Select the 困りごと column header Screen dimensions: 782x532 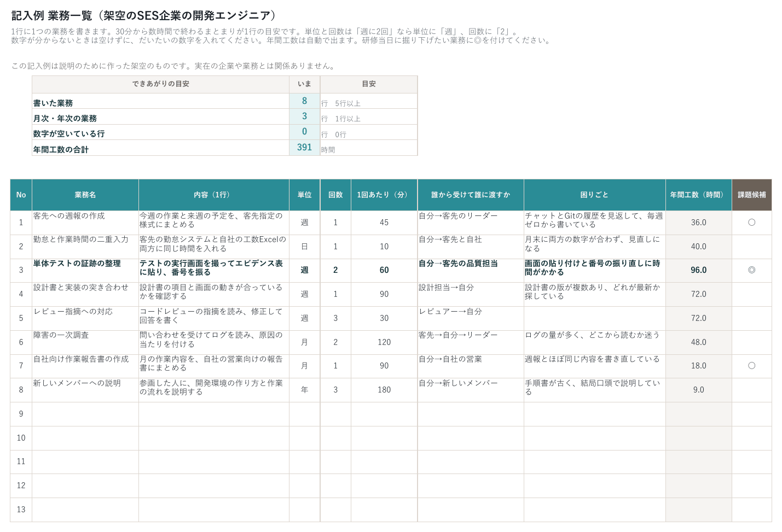pyautogui.click(x=595, y=195)
